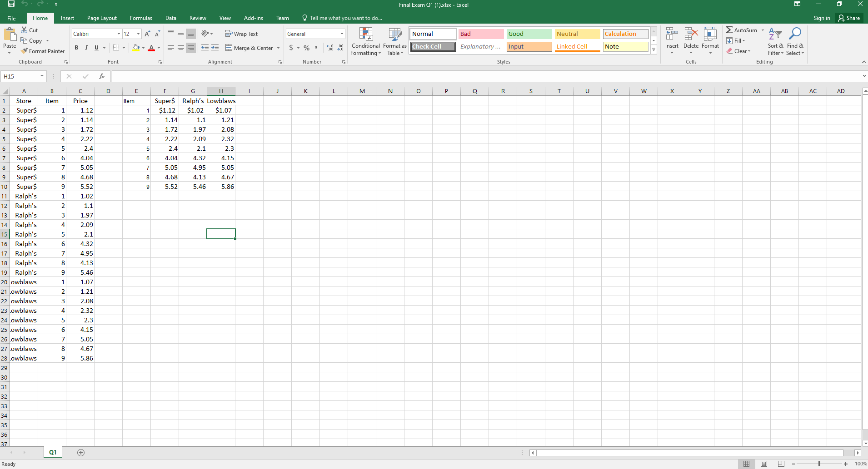Image resolution: width=868 pixels, height=469 pixels.
Task: Open the Number Format General dropdown
Action: click(342, 34)
